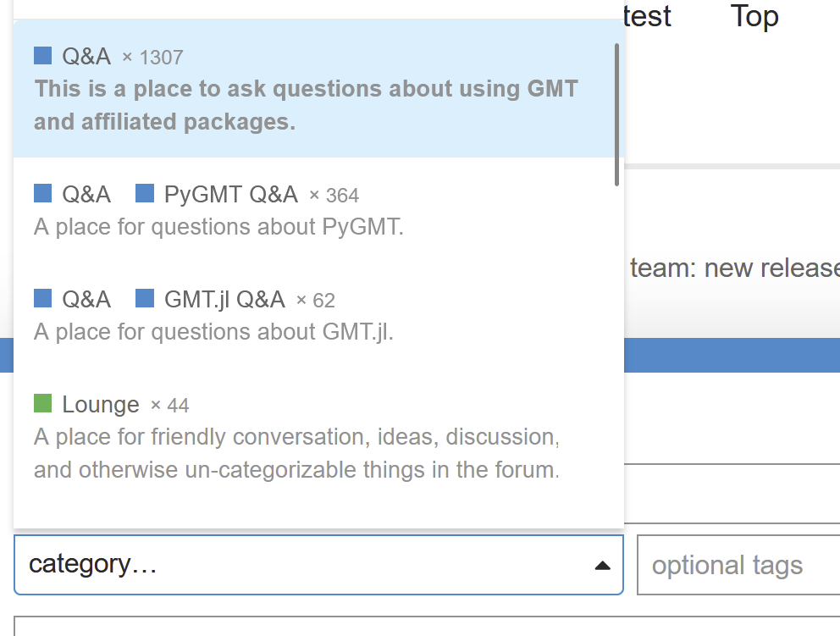The width and height of the screenshot is (840, 636).
Task: Open the Top navigation tab
Action: (754, 15)
